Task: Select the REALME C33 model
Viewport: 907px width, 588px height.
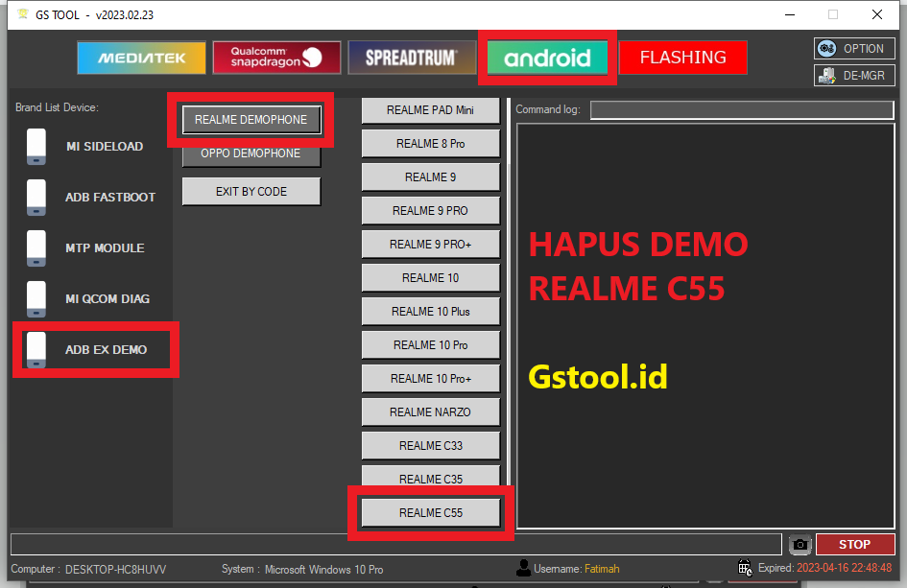Action: click(430, 445)
